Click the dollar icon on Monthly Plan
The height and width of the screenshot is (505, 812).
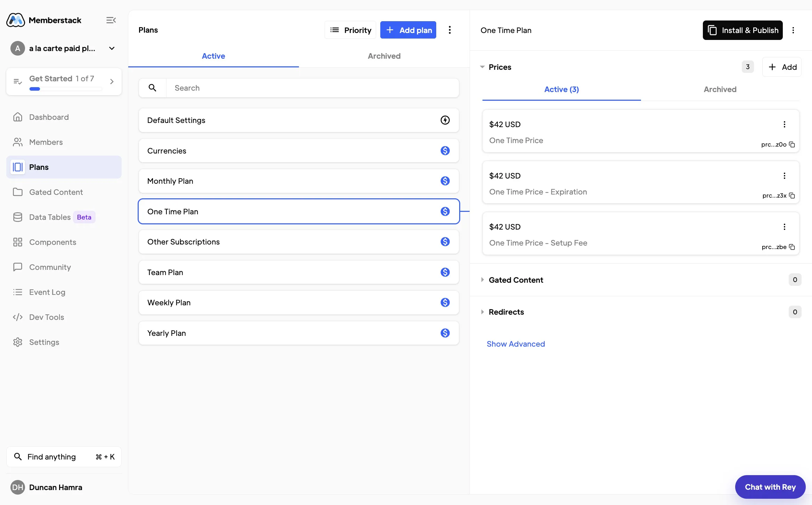point(445,181)
